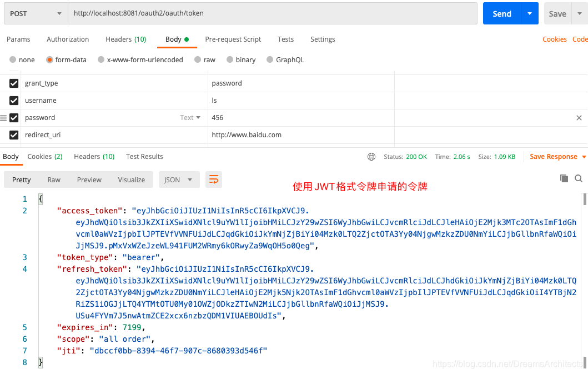The width and height of the screenshot is (588, 374).
Task: Open the request Settings tab
Action: pyautogui.click(x=323, y=39)
